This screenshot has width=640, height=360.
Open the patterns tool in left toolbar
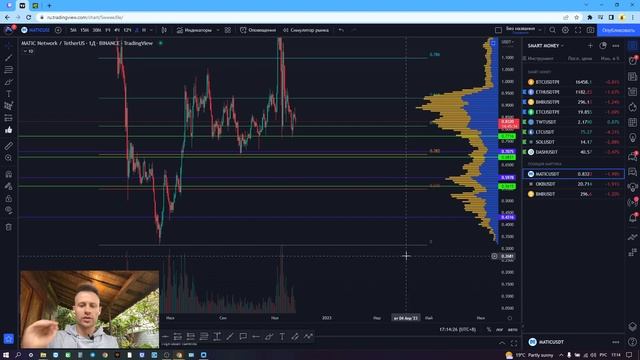coord(9,106)
